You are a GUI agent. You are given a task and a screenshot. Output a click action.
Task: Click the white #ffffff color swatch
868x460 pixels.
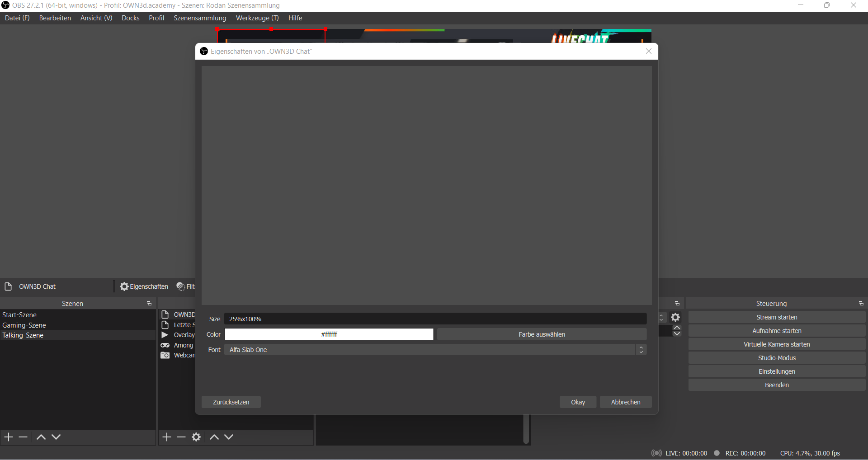pos(329,334)
